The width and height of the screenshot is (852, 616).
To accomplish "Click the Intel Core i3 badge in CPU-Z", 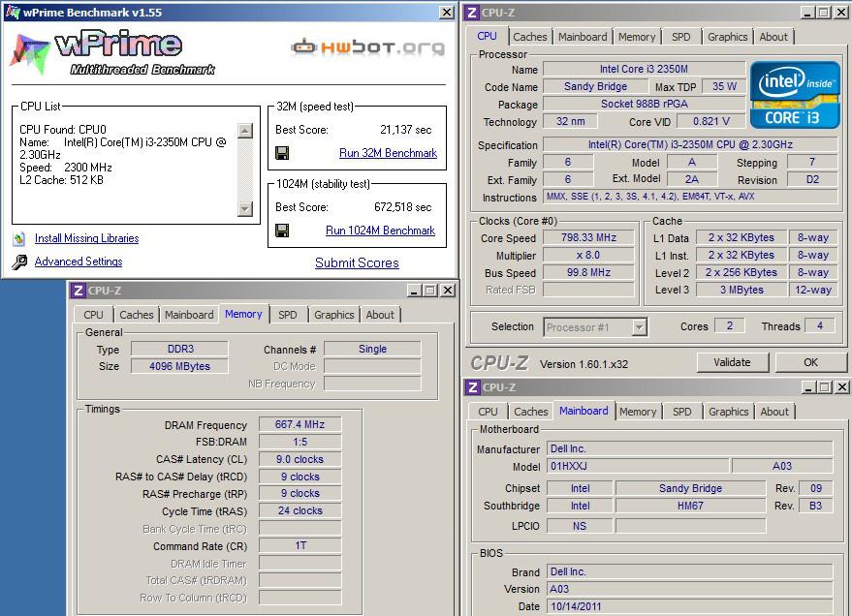I will [x=795, y=95].
